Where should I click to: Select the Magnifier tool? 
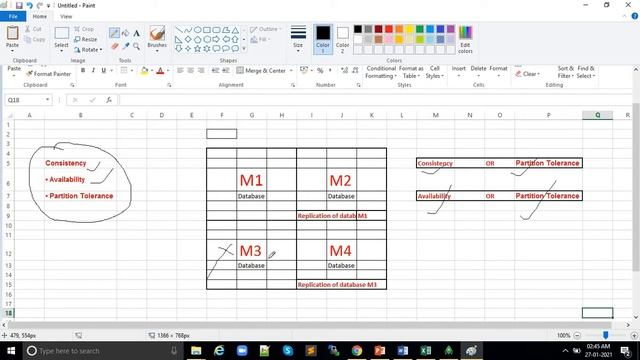coord(136,46)
